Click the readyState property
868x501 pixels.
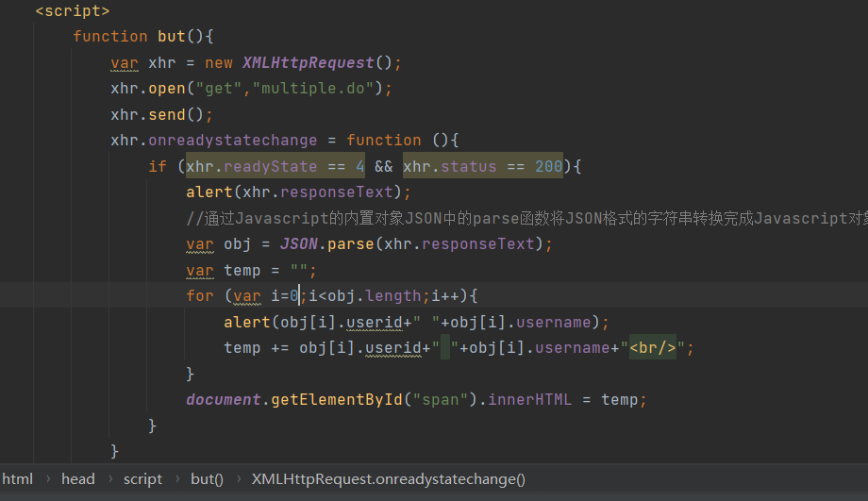tap(270, 166)
